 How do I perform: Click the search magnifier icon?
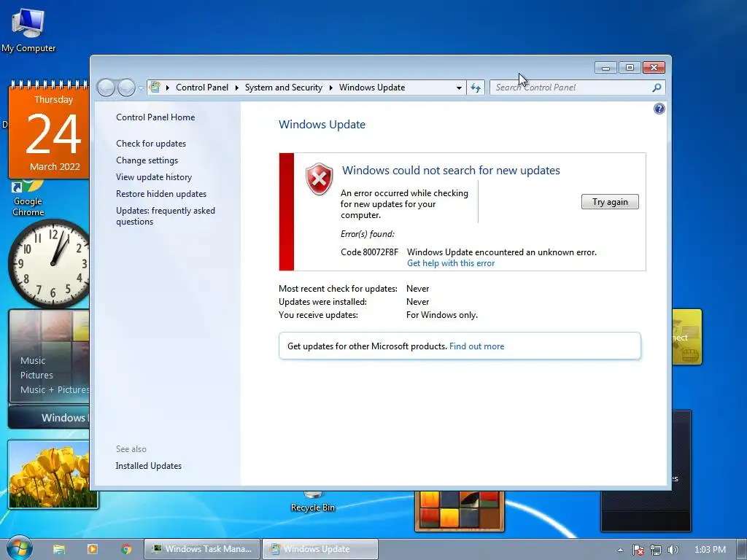click(657, 87)
